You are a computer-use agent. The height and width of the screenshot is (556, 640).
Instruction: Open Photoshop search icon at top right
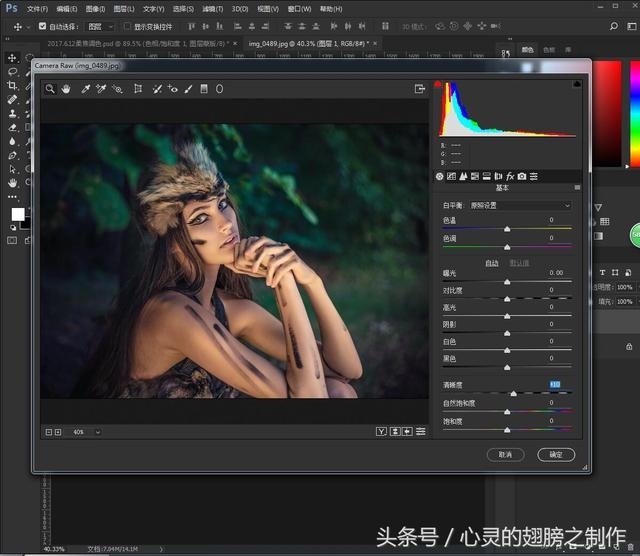coord(613,26)
